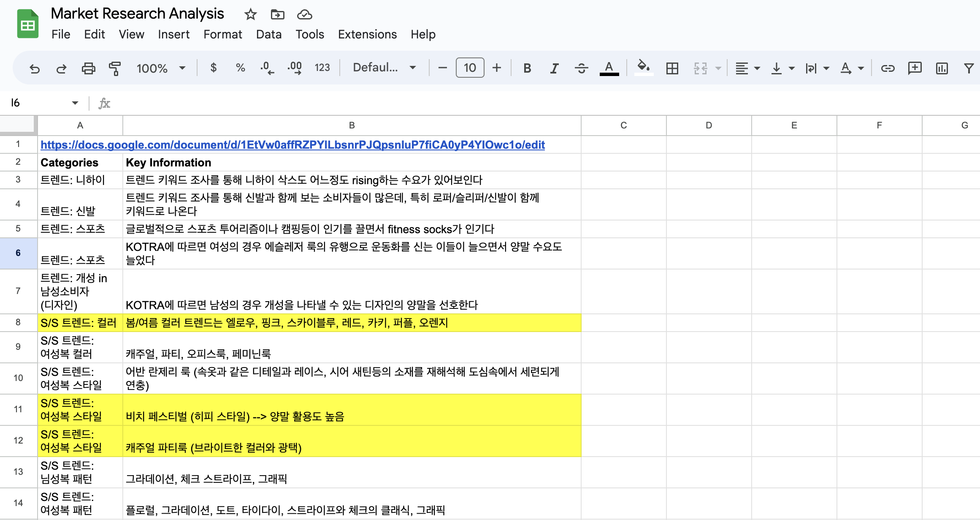Open the Format menu
980x520 pixels.
click(x=222, y=34)
